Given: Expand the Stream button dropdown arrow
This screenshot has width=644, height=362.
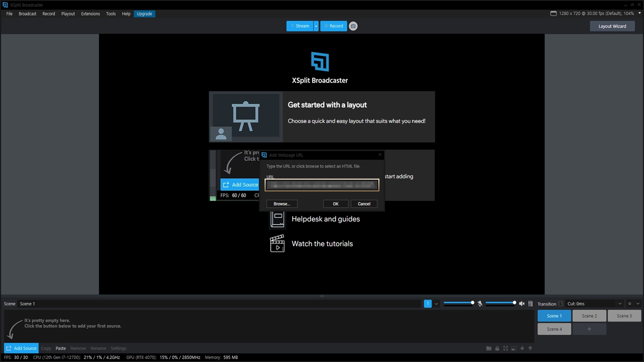Looking at the screenshot, I should point(316,26).
